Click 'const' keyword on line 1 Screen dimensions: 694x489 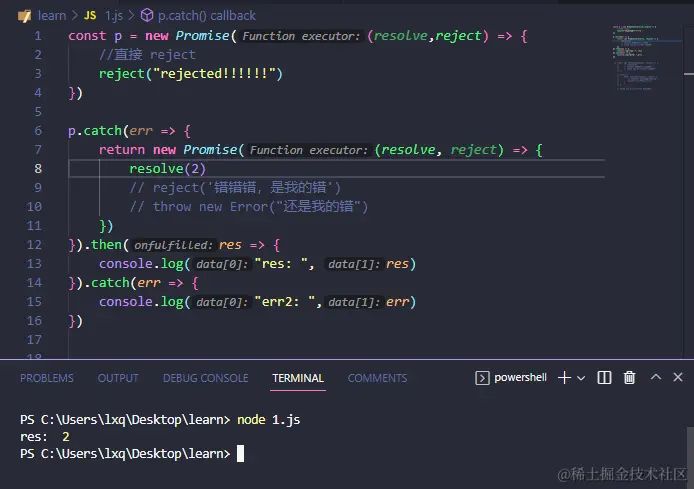tap(87, 36)
